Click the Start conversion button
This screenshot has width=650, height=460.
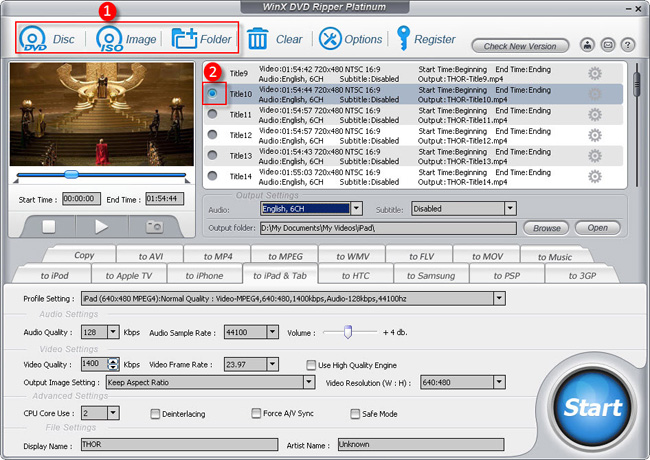(x=592, y=407)
